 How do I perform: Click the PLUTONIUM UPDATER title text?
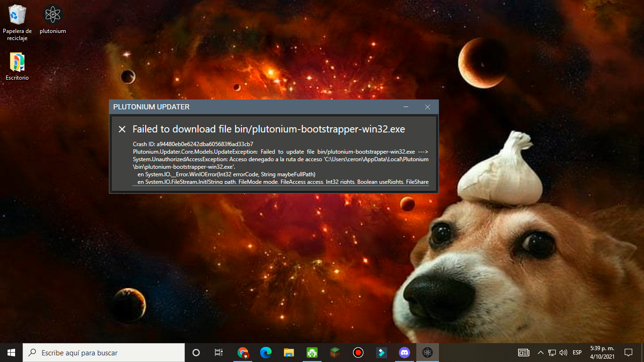151,107
